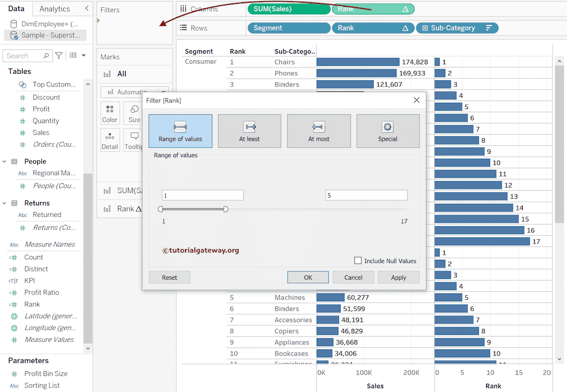Select the At least filter option
567x392 pixels.
[249, 131]
